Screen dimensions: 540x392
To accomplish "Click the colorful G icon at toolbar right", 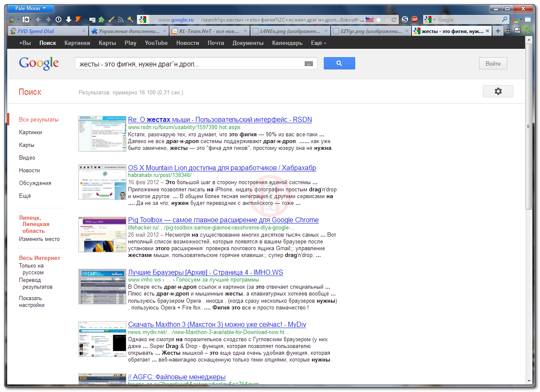I will 516,19.
